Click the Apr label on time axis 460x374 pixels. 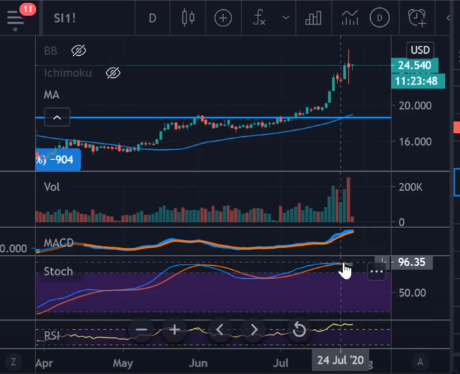coord(44,363)
